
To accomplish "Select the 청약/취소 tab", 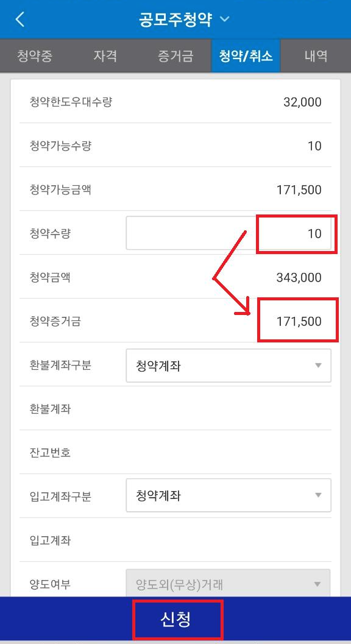I will click(x=245, y=56).
